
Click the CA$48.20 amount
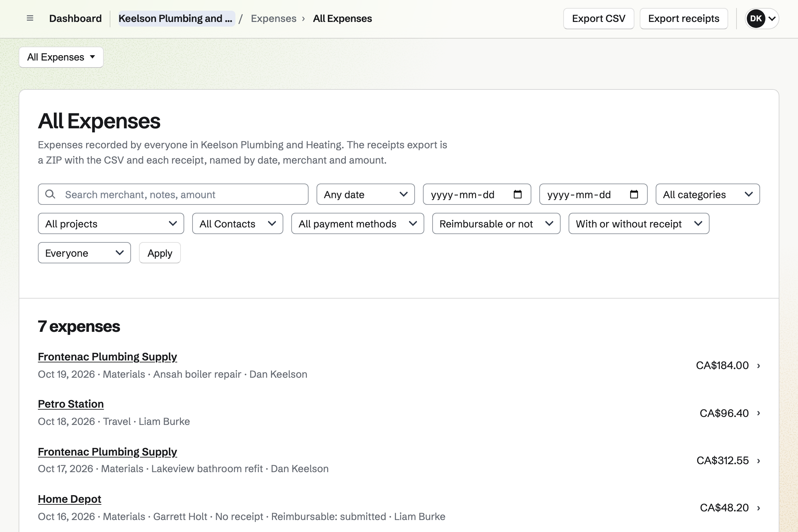point(724,508)
